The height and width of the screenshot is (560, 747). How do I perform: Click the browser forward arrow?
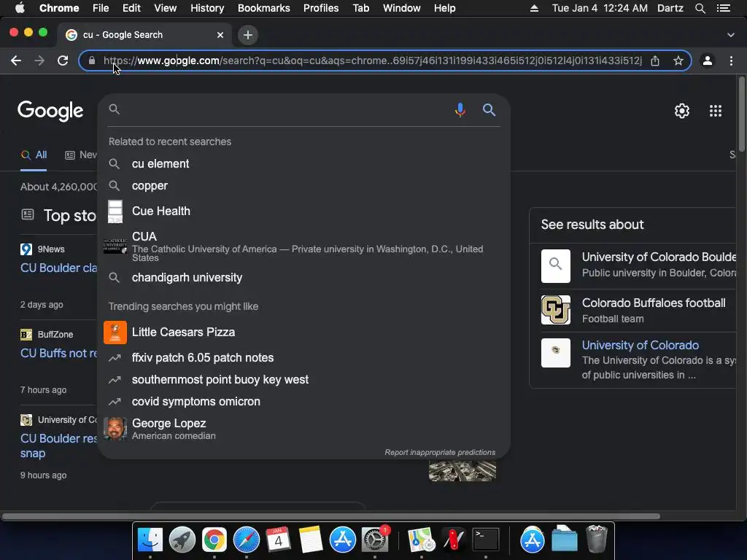tap(39, 61)
